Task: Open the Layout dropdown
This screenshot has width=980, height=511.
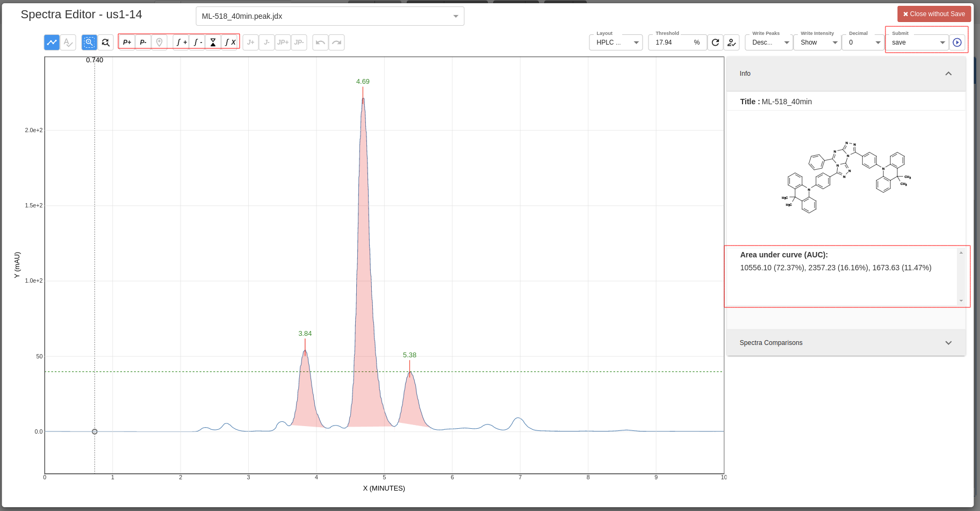Action: coord(616,42)
